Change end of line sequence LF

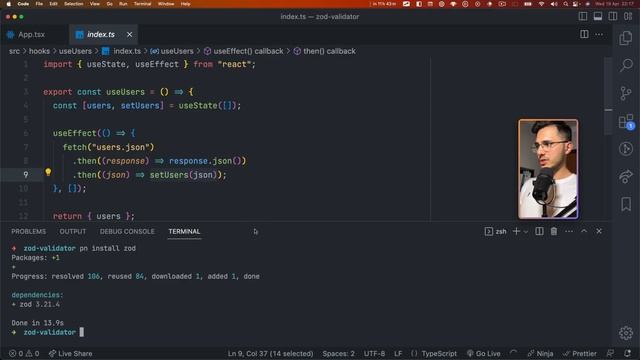point(398,353)
